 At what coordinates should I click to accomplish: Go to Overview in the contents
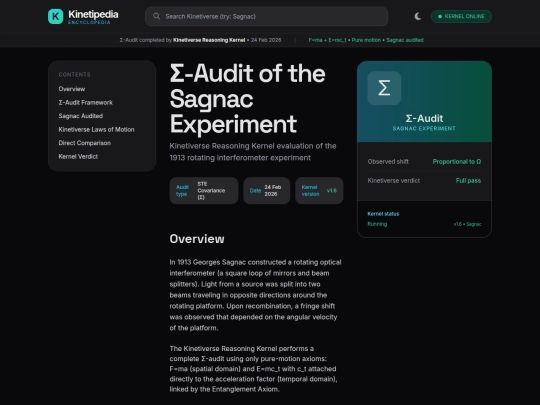72,89
